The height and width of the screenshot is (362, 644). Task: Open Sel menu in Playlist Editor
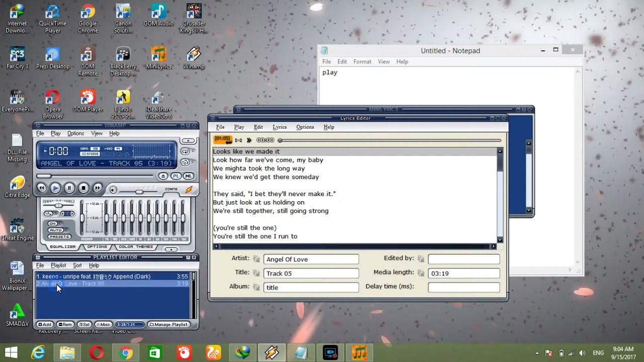[84, 324]
